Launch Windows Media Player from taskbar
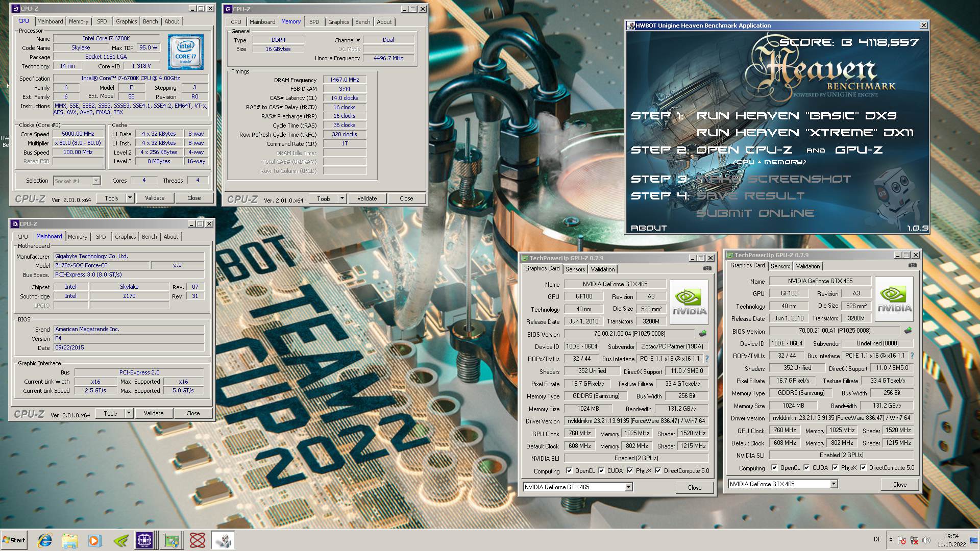This screenshot has width=980, height=551. pos(94,540)
